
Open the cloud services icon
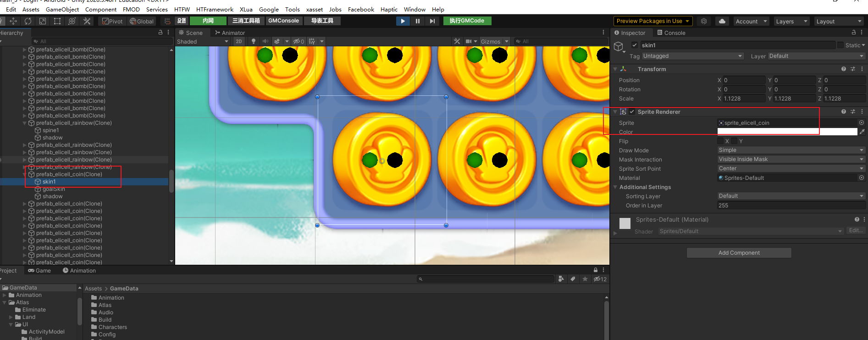tap(722, 21)
